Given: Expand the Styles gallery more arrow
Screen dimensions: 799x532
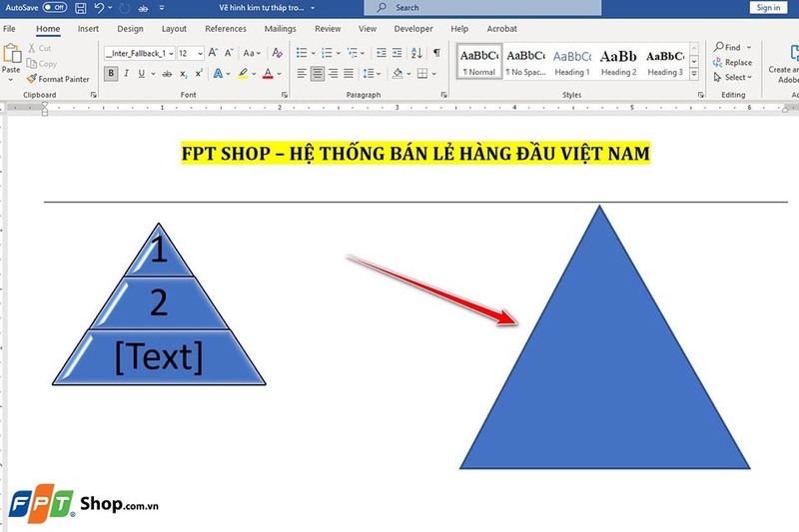Looking at the screenshot, I should pyautogui.click(x=694, y=74).
